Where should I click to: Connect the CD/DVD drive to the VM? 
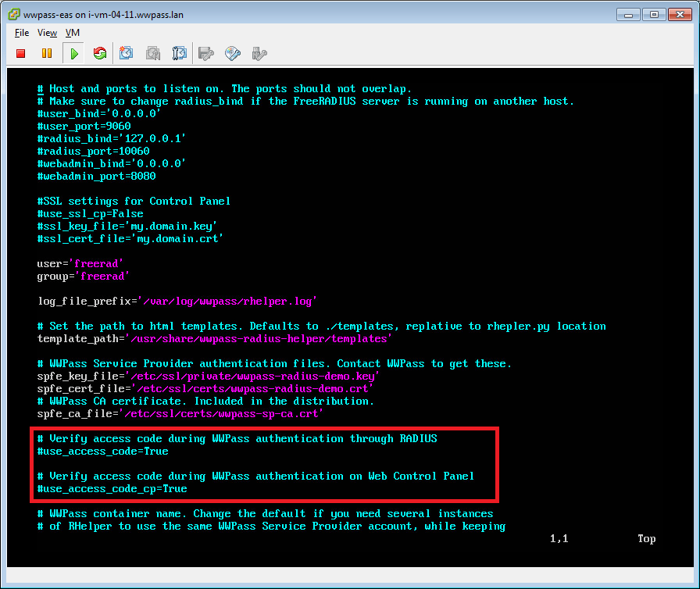[x=232, y=53]
